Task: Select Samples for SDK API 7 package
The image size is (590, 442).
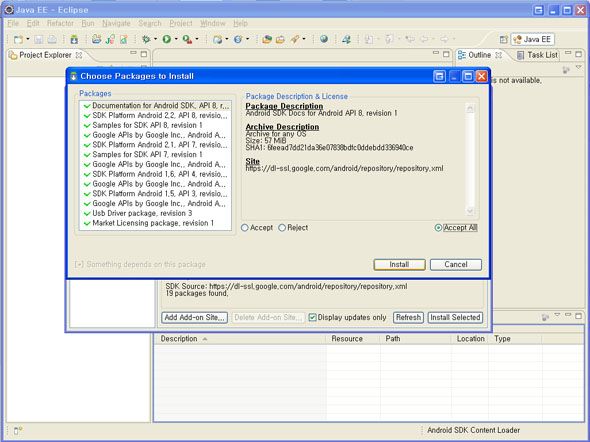Action: (155, 155)
